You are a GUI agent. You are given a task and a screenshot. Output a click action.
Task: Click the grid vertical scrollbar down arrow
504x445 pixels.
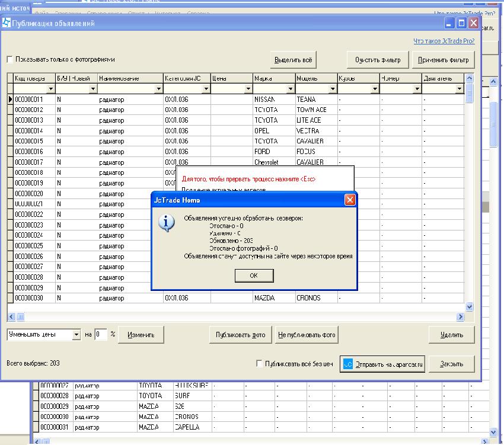tap(469, 307)
